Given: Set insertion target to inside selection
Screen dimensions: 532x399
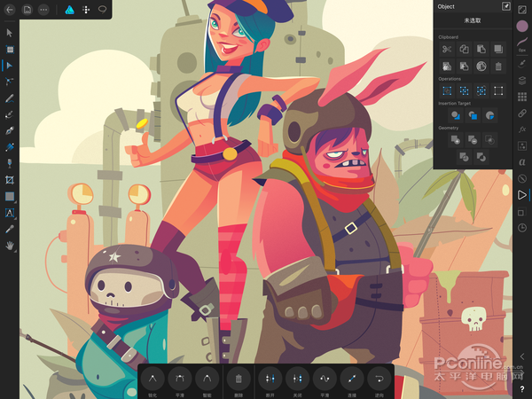Looking at the screenshot, I should pos(489,115).
